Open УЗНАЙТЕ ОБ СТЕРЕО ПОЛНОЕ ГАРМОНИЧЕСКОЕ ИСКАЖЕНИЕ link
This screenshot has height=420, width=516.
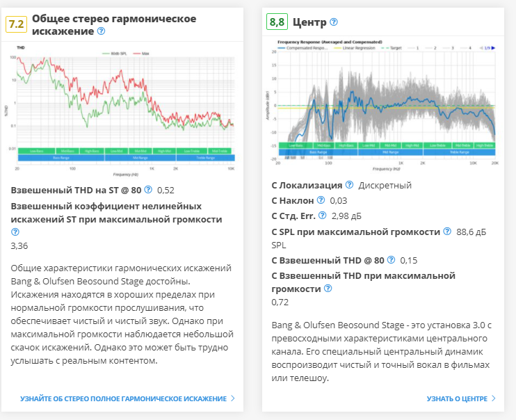[123, 398]
